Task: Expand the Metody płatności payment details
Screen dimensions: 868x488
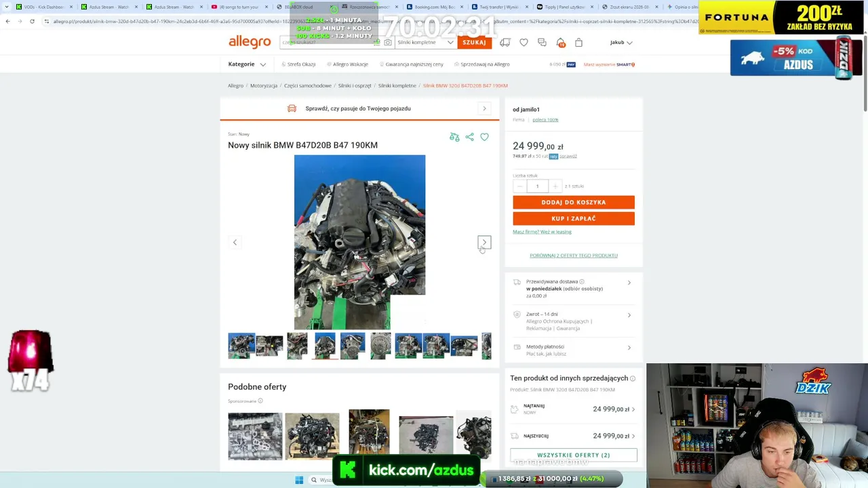Action: (x=574, y=350)
